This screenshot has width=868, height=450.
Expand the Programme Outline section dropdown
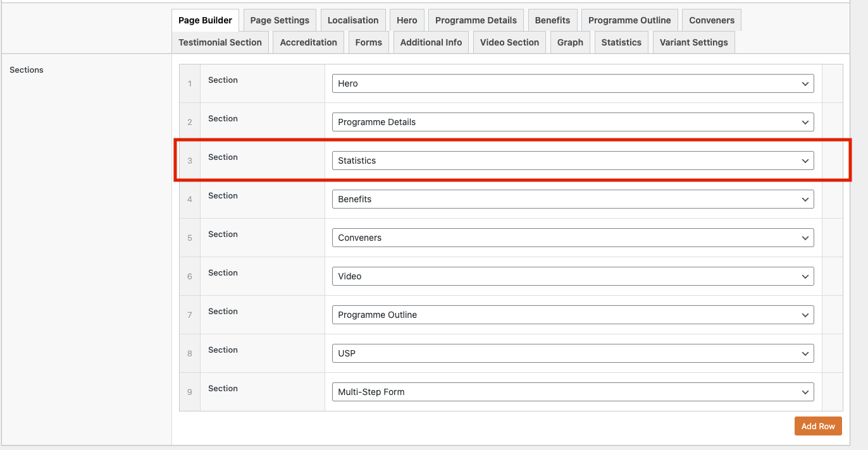573,315
